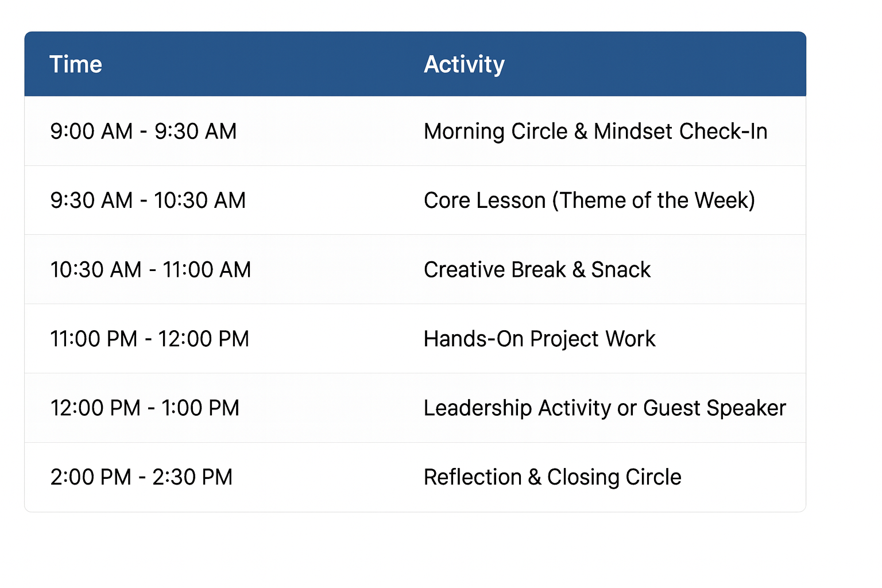Select the Mindset Check-In text

680,131
